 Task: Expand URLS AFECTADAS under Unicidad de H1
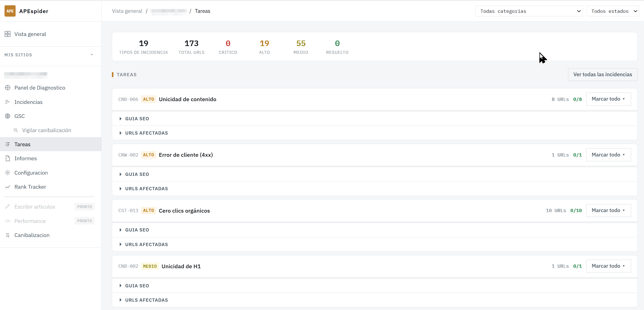[x=375, y=300]
